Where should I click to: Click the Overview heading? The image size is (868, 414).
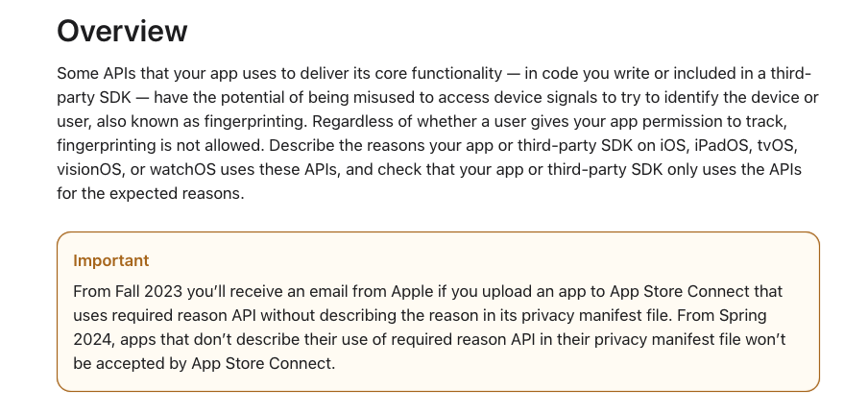point(122,31)
